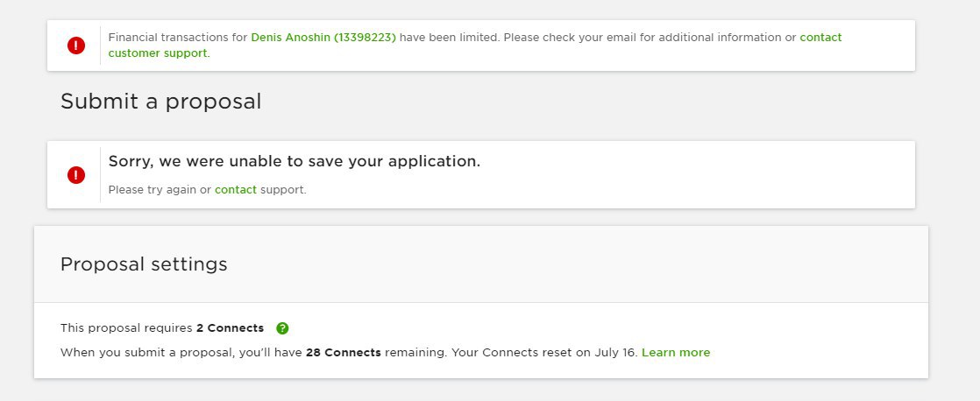
Task: Click 'customer support' link on alert's second line
Action: pos(158,53)
